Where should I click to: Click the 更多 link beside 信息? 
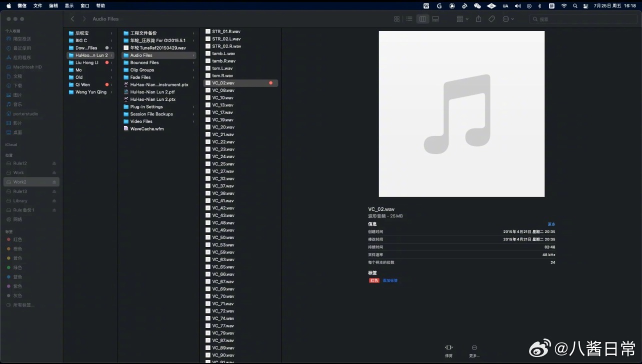pos(551,224)
